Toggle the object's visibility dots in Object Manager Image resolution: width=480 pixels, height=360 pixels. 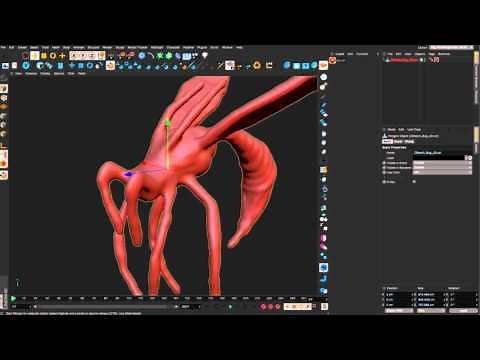point(422,60)
